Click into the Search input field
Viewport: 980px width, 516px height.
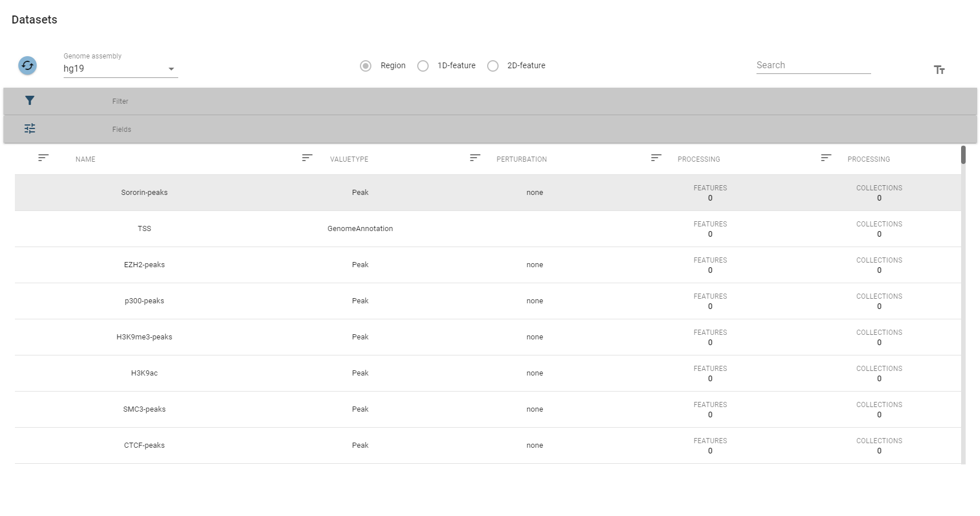point(813,65)
